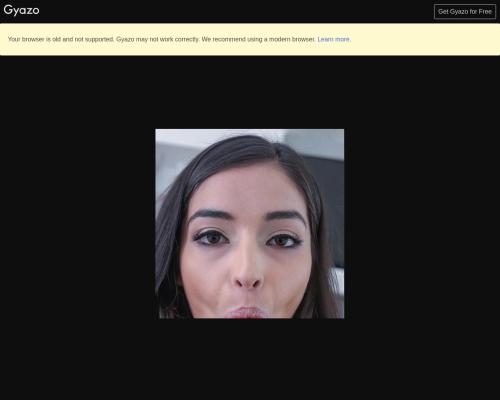Select the outlined Get Gyazo button in header

(x=465, y=12)
